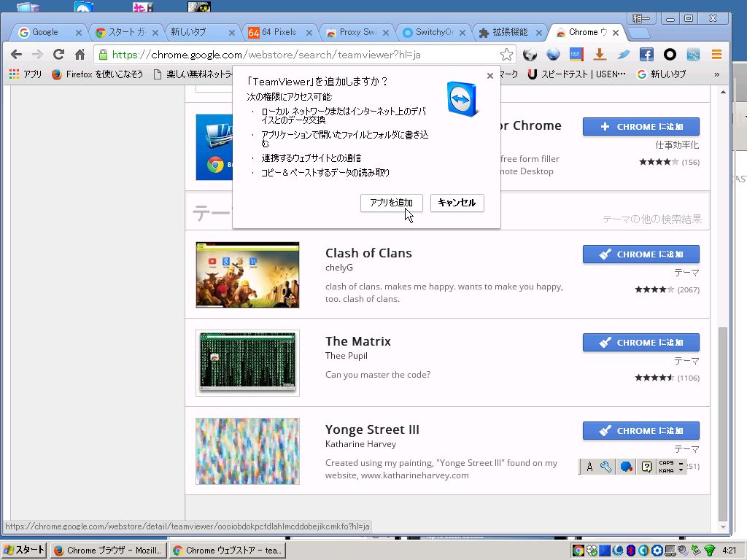
Task: Click the browser back arrow
Action: point(16,54)
